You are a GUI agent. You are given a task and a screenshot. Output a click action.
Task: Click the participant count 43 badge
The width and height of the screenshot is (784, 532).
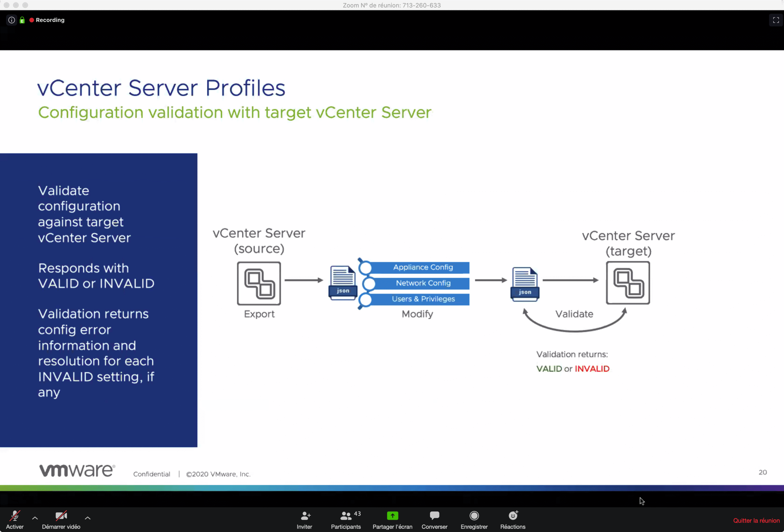(x=357, y=513)
